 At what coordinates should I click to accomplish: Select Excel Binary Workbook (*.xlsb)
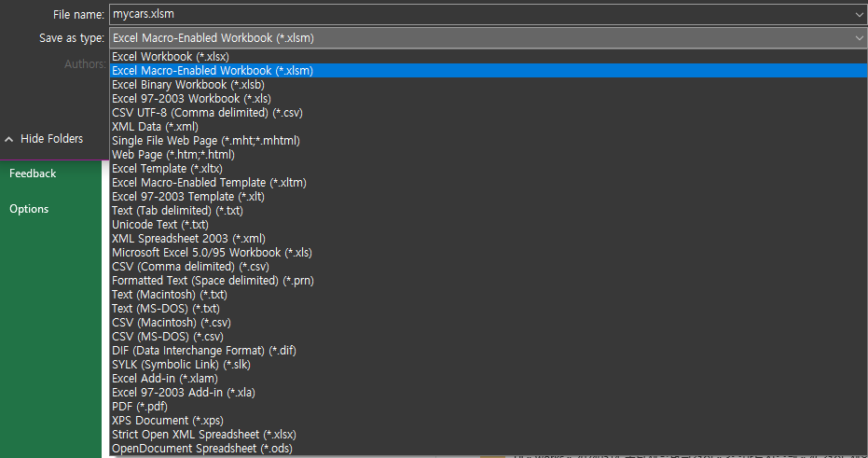point(489,85)
